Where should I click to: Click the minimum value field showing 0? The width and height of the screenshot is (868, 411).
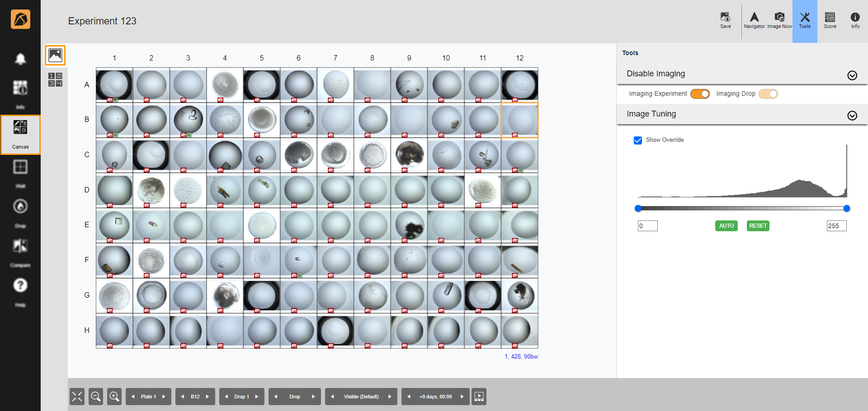(x=647, y=226)
